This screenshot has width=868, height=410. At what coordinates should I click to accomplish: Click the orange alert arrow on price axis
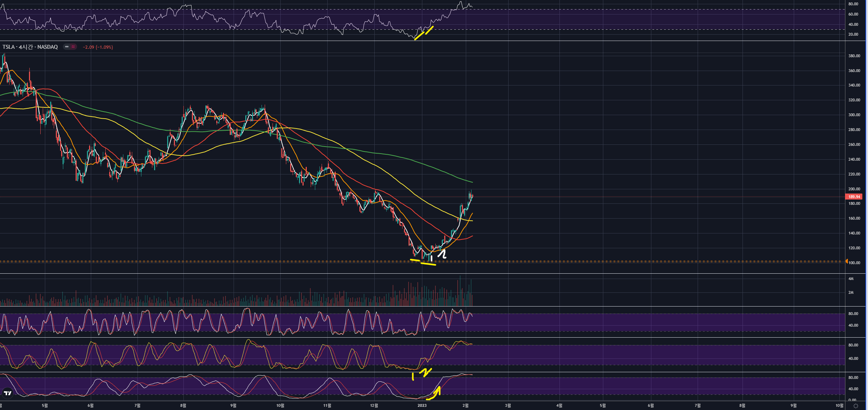point(846,261)
